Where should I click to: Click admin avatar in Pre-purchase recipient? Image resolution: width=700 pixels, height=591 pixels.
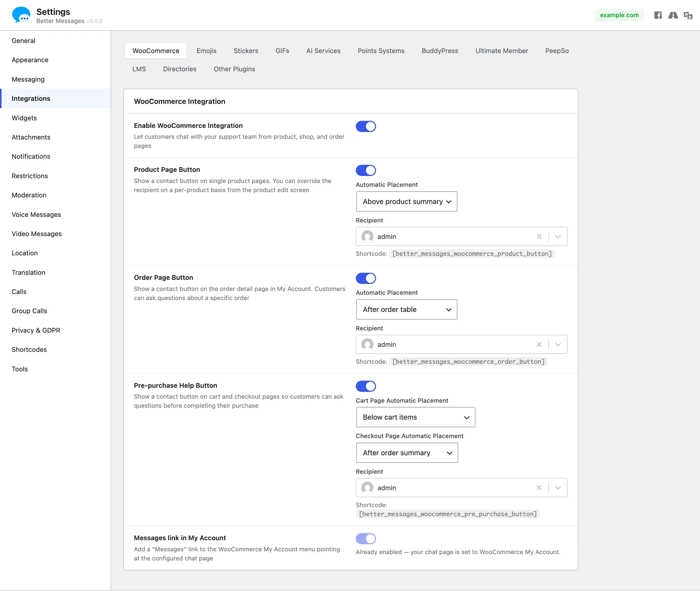(x=367, y=488)
